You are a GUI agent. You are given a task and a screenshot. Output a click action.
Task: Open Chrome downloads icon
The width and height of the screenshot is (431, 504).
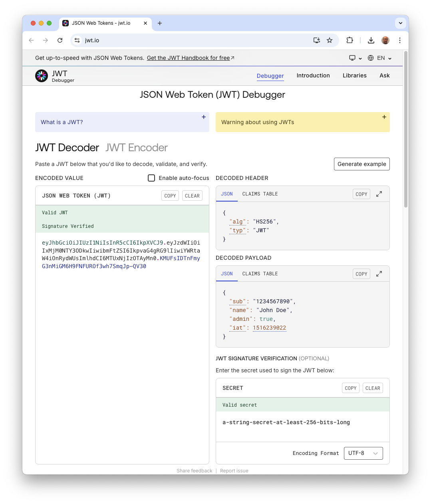pyautogui.click(x=371, y=40)
